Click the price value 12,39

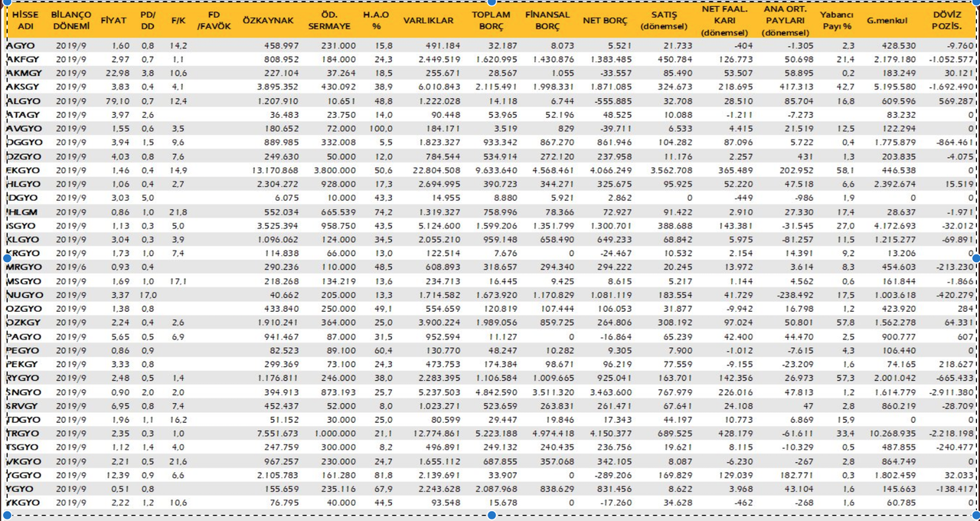[116, 475]
